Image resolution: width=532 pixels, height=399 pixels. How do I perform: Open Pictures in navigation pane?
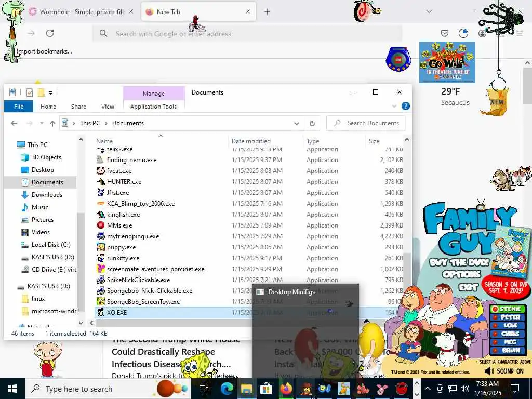[x=43, y=220]
